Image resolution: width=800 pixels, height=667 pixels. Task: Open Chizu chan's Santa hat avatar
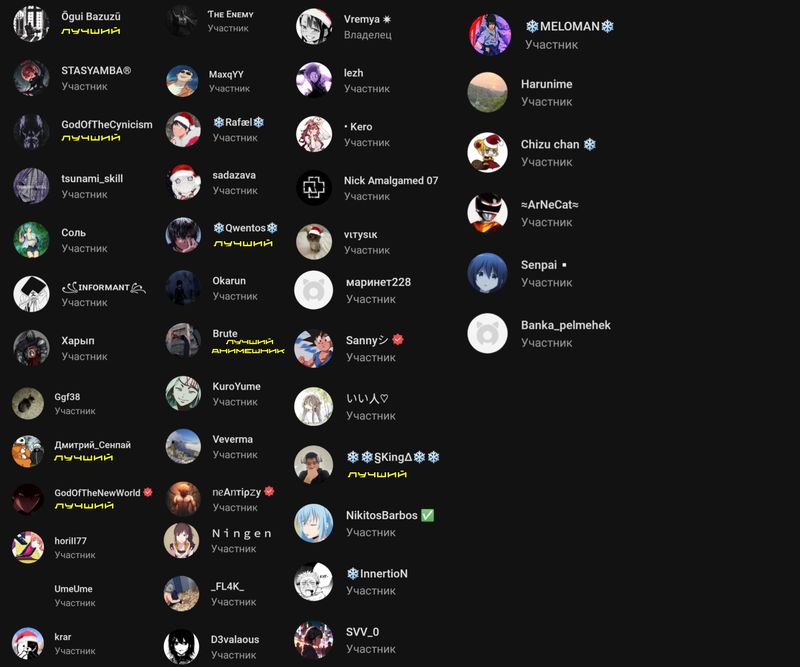[487, 153]
